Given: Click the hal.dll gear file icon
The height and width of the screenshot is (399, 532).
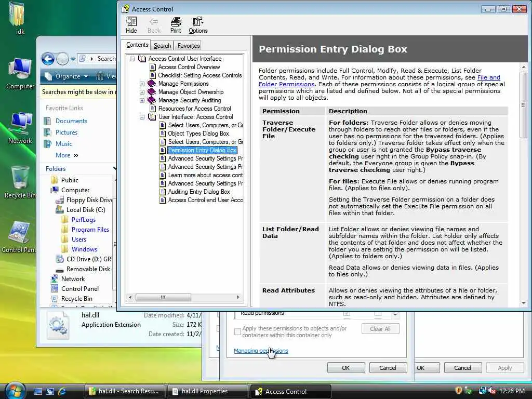Looking at the screenshot, I should click(x=58, y=325).
